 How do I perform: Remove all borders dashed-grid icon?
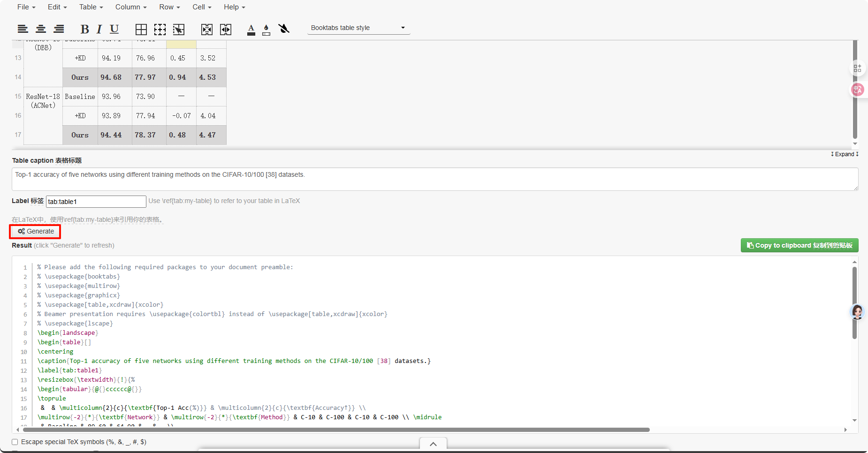click(160, 30)
